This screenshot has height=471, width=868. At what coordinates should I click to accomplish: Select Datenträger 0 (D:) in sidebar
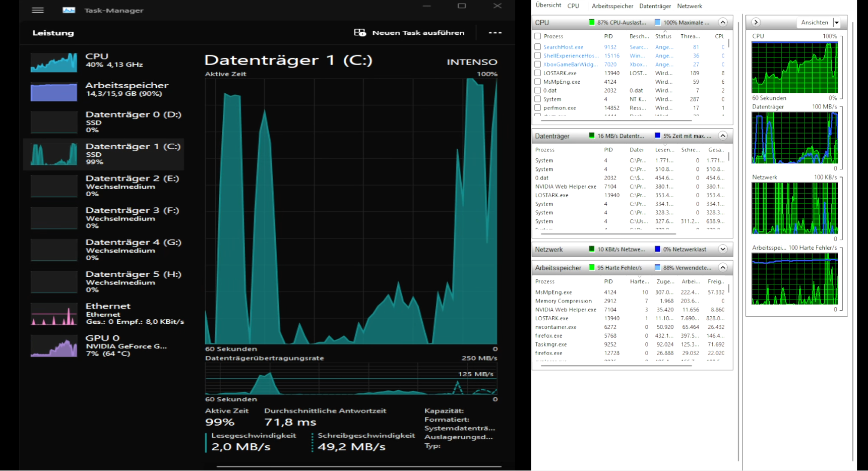[x=103, y=122]
